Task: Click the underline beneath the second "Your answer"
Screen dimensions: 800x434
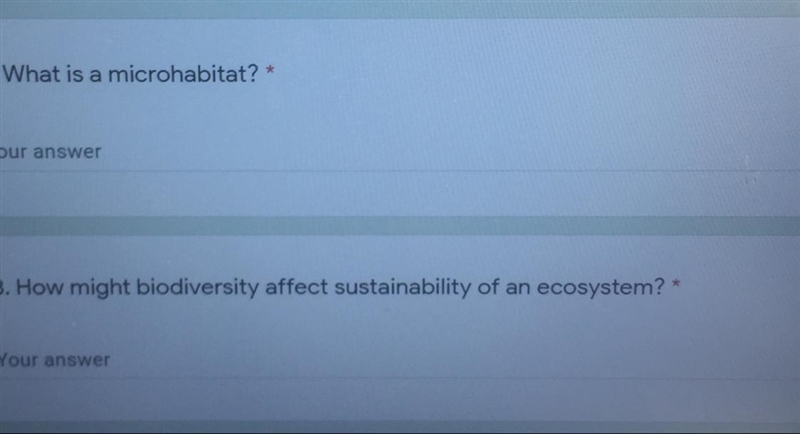Action: pos(400,378)
